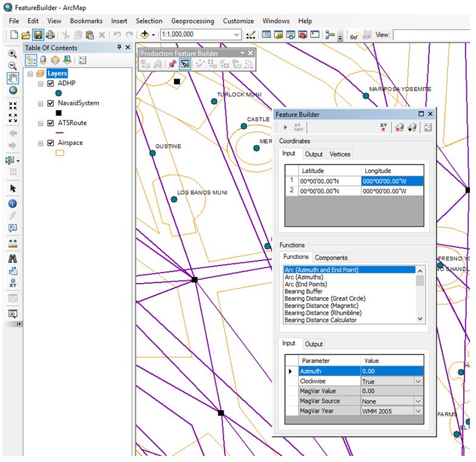The image size is (476, 462).
Task: Expand the MagVar Year dropdown
Action: click(x=418, y=411)
